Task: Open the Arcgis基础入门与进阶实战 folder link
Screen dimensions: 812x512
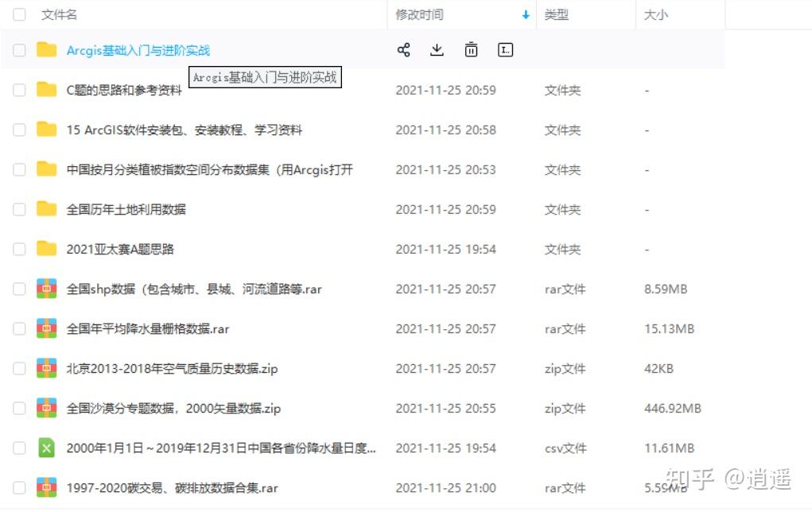Action: point(138,50)
